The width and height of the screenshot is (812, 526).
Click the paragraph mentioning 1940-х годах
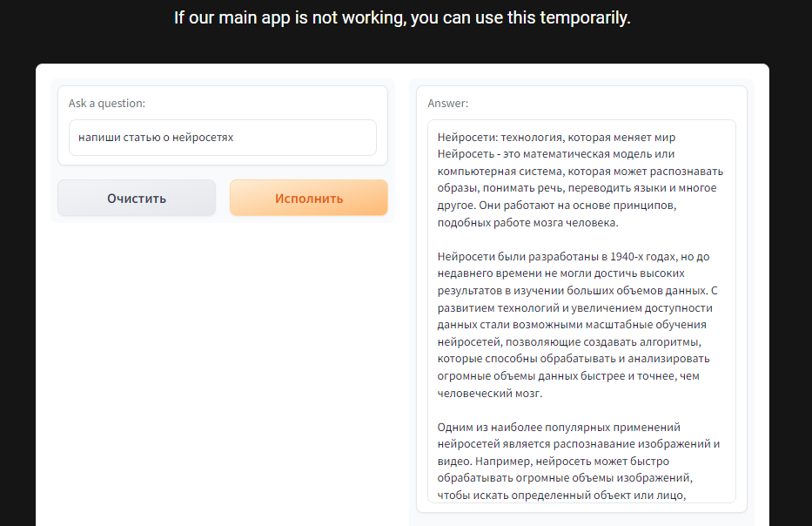(574, 322)
